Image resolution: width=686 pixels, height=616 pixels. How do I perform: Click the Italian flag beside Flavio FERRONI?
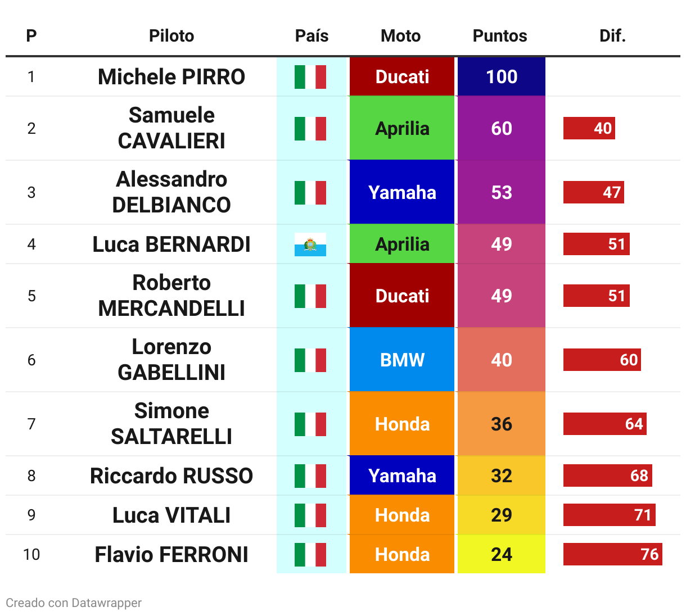(x=310, y=555)
